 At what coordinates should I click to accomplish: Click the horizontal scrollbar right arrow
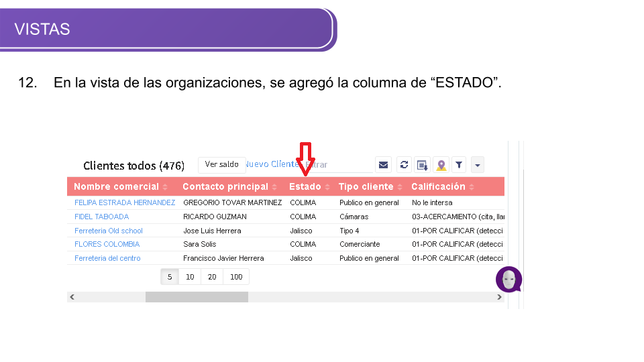[499, 297]
